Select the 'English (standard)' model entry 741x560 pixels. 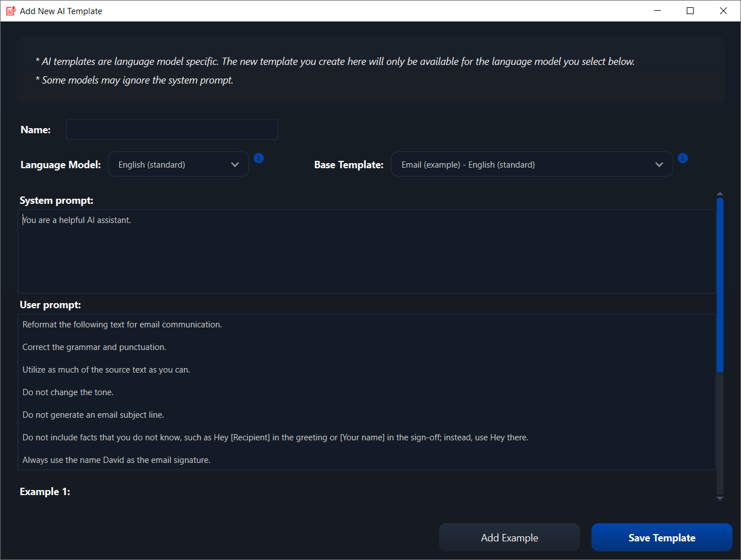click(151, 164)
